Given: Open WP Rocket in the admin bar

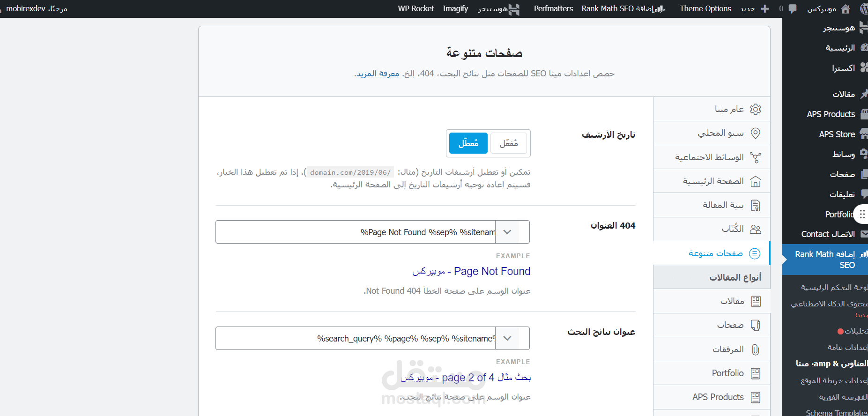Looking at the screenshot, I should tap(416, 9).
